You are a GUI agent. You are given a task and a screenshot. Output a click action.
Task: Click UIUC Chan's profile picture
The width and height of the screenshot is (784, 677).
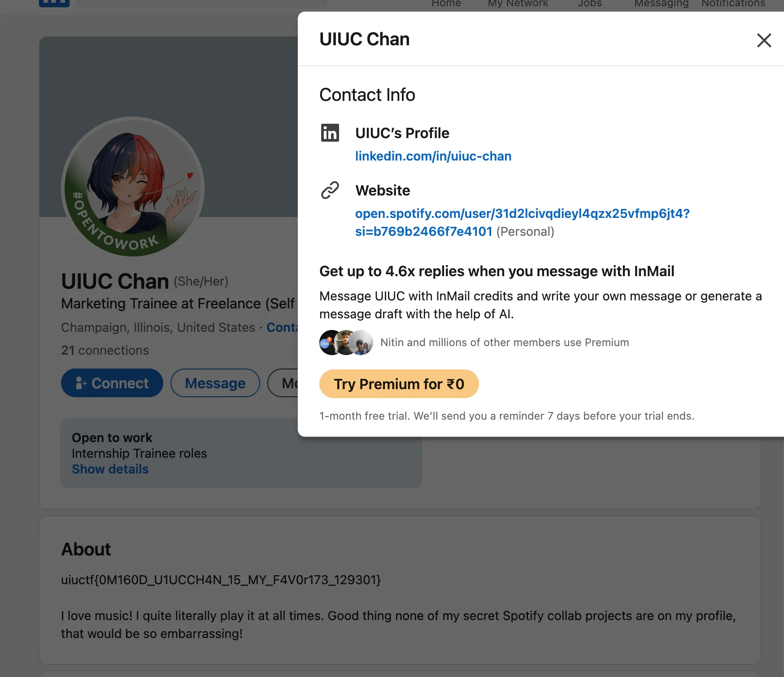coord(133,187)
